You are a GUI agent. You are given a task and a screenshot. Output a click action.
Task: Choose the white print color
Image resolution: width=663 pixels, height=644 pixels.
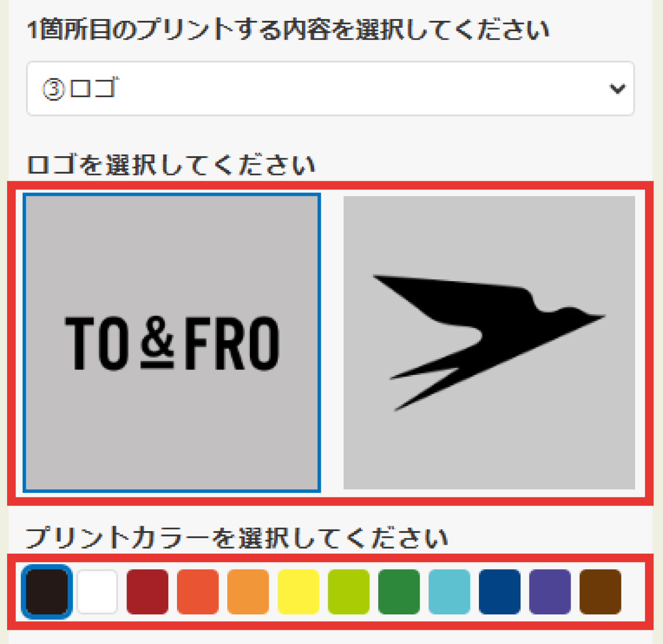[97, 592]
